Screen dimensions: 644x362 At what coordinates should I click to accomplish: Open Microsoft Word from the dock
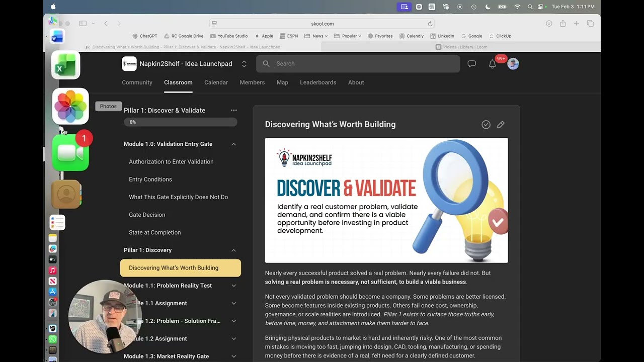(x=57, y=36)
